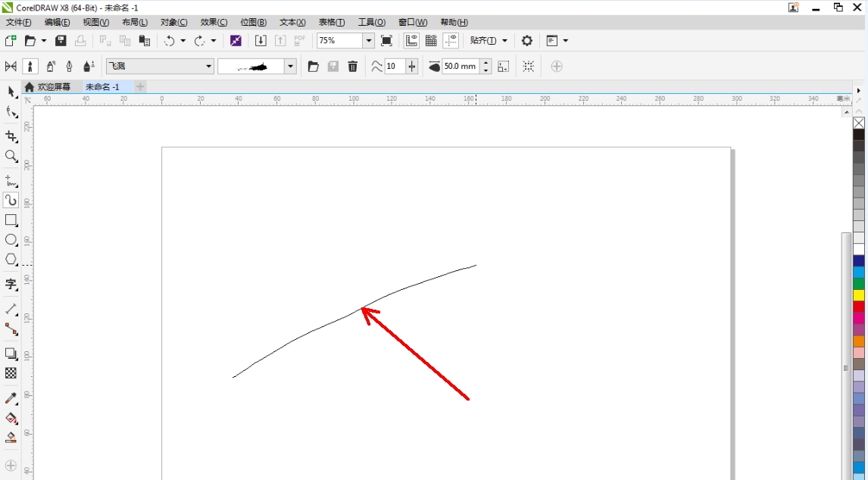Open the 贴齐 snap-to dropdown
The width and height of the screenshot is (868, 480).
(489, 41)
